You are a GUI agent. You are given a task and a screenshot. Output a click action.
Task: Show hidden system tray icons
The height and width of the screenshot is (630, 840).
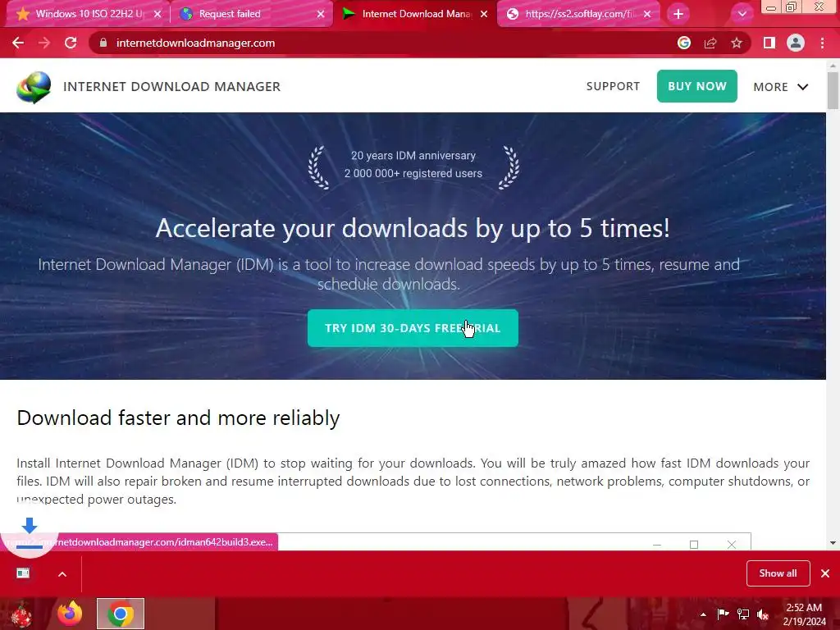coord(703,614)
